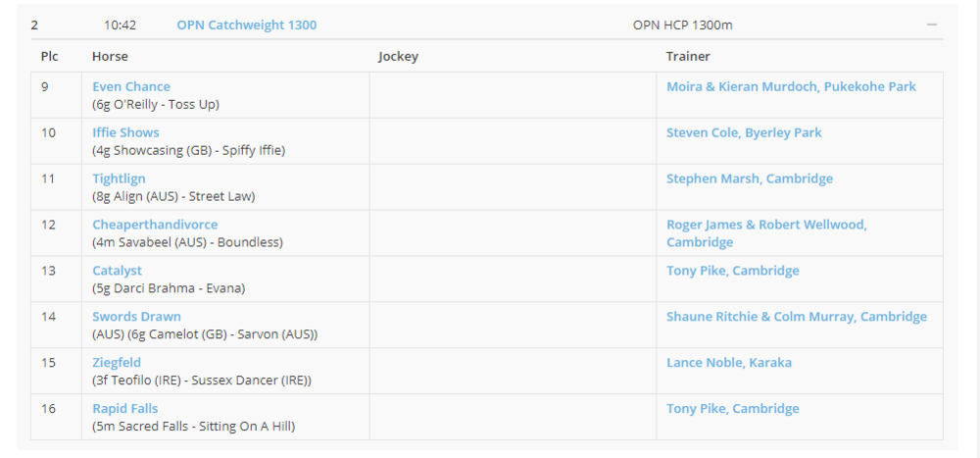The height and width of the screenshot is (458, 980).
Task: Open the Iffie Shows horse link
Action: tap(125, 132)
